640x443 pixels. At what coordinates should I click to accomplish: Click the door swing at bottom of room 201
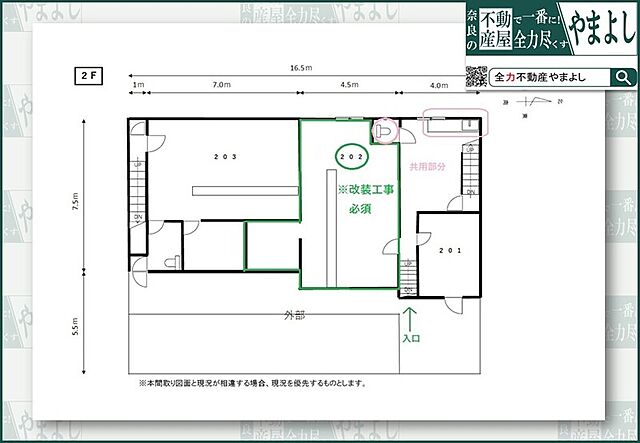point(454,305)
